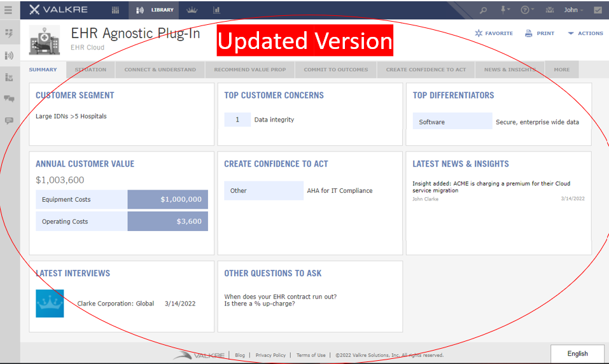Screen dimensions: 609x364
Task: Open the left sidebar conversations icon
Action: 9,99
